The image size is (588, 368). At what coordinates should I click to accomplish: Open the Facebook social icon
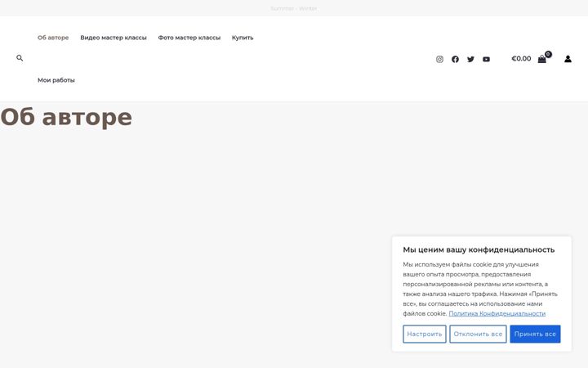[x=455, y=60]
